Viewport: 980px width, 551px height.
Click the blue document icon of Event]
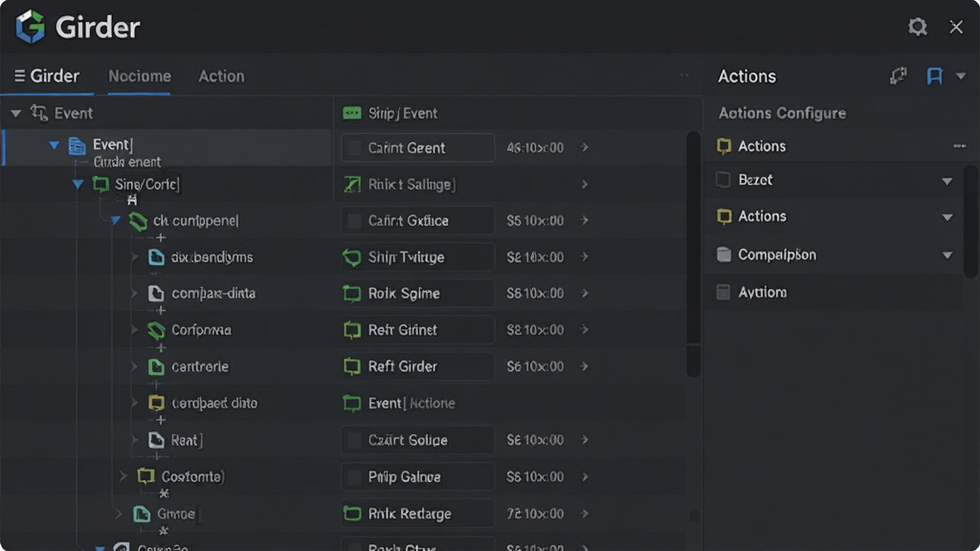point(77,145)
